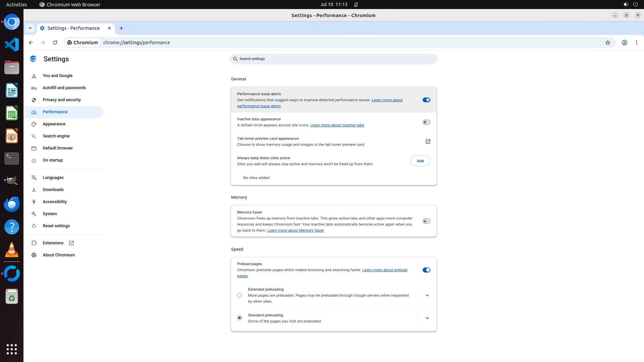Click Add for always active sites
This screenshot has height=362, width=644.
pos(420,161)
